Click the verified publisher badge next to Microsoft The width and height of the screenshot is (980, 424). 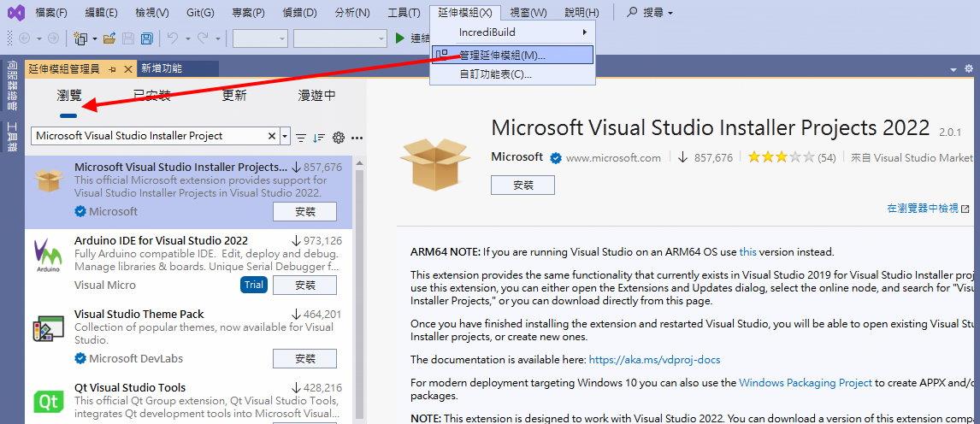point(555,158)
